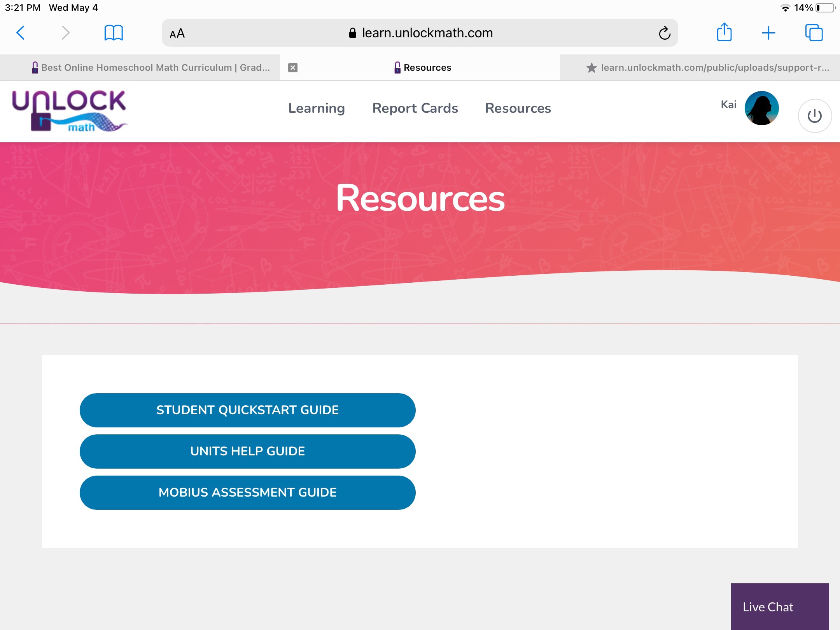Open the AA reader view menu
Image resolution: width=840 pixels, height=630 pixels.
click(x=177, y=33)
